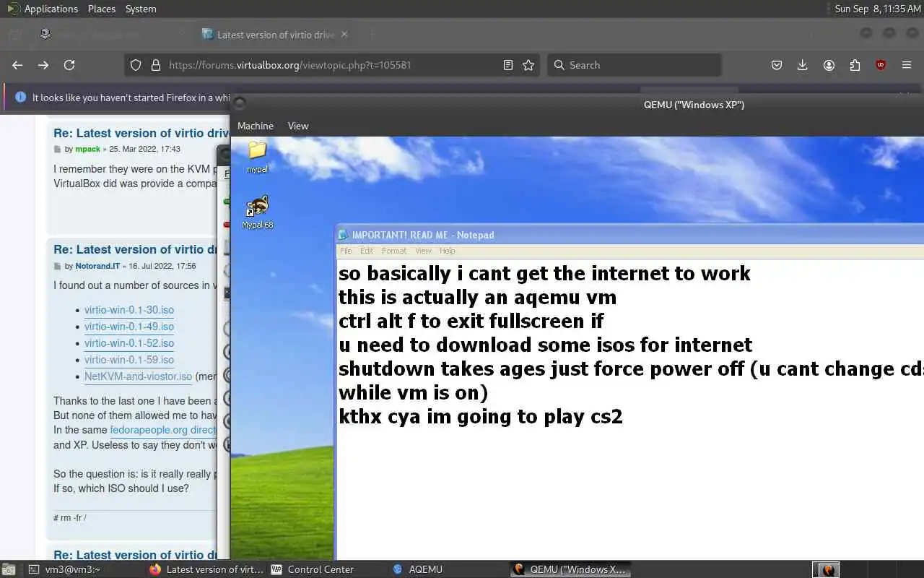Open Firefox account icon
The image size is (924, 578).
point(829,65)
